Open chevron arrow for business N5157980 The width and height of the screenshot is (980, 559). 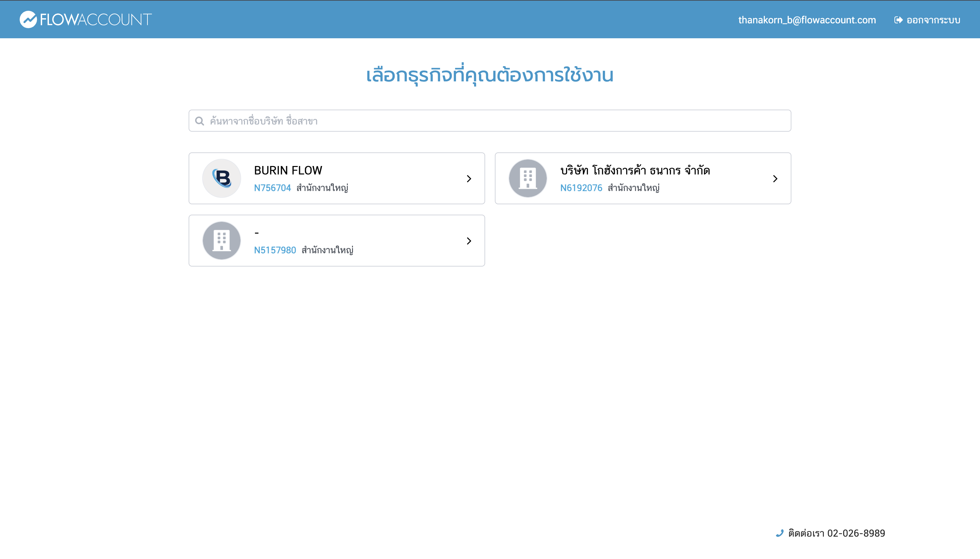(x=469, y=241)
